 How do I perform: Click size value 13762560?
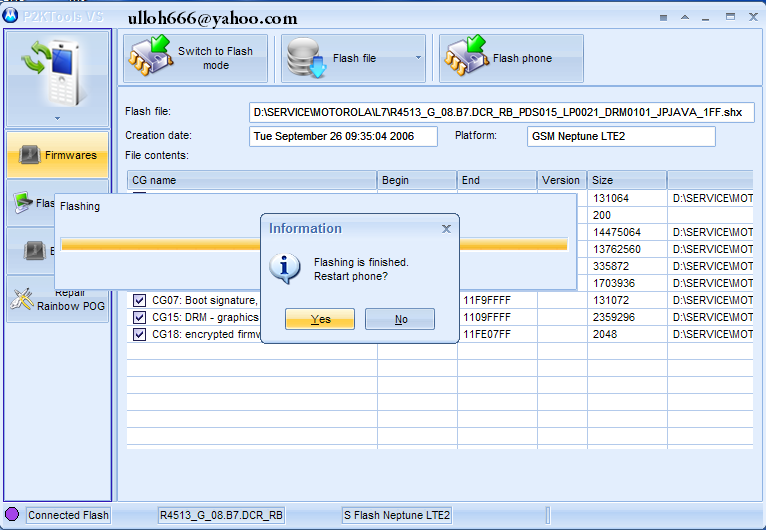coord(617,249)
